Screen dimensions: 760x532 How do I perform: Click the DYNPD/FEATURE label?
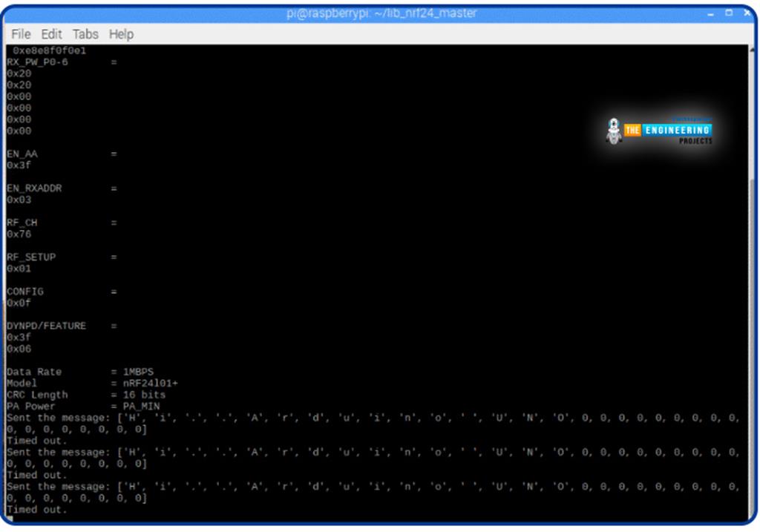tap(46, 326)
